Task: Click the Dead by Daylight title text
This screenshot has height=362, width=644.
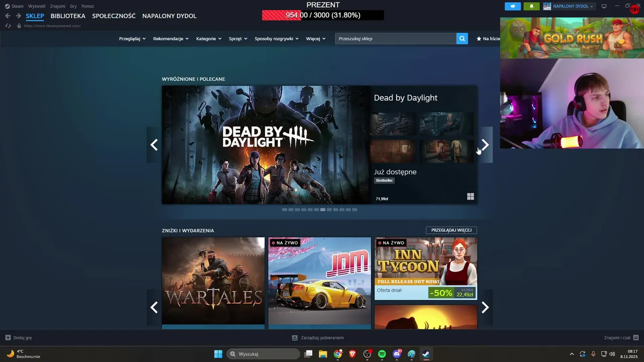Action: tap(406, 98)
